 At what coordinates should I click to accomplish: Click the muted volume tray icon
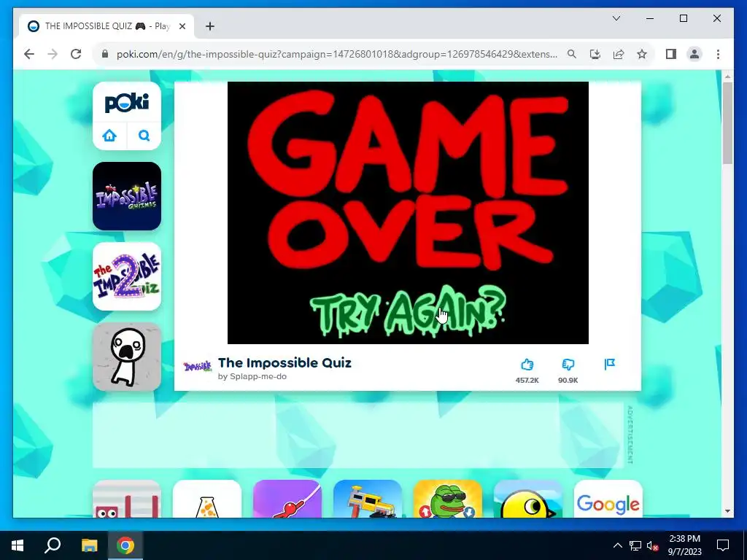pos(653,545)
